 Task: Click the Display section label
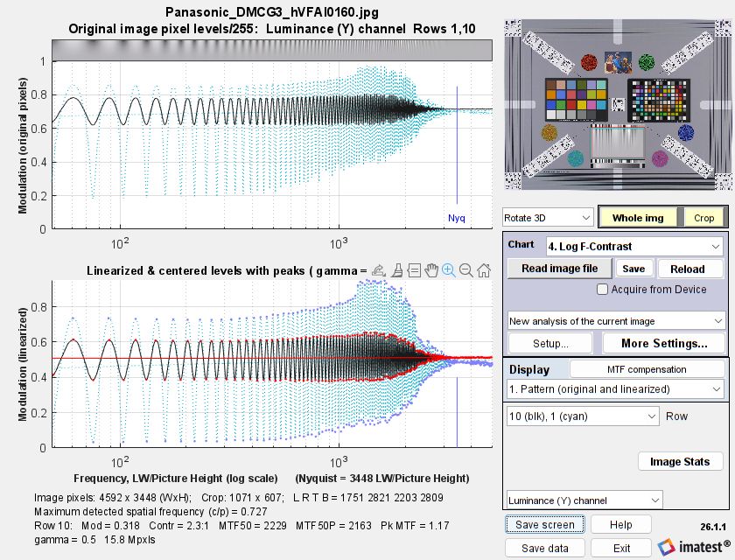[x=529, y=370]
